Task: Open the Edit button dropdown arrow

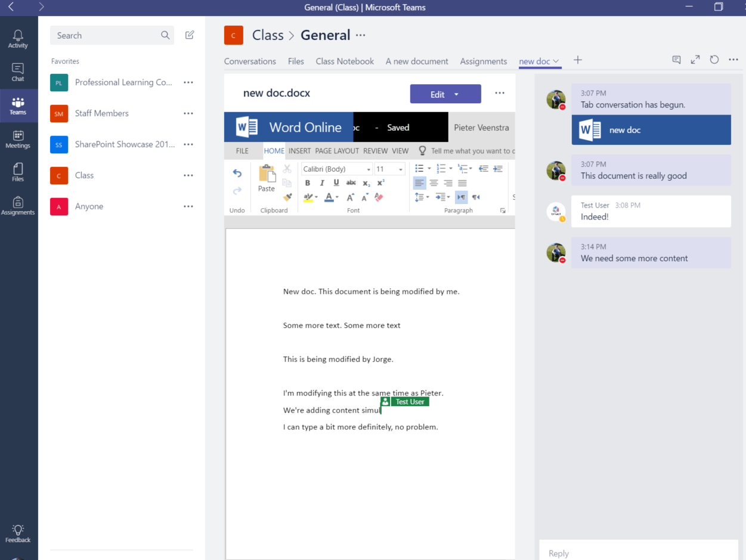Action: (x=457, y=94)
